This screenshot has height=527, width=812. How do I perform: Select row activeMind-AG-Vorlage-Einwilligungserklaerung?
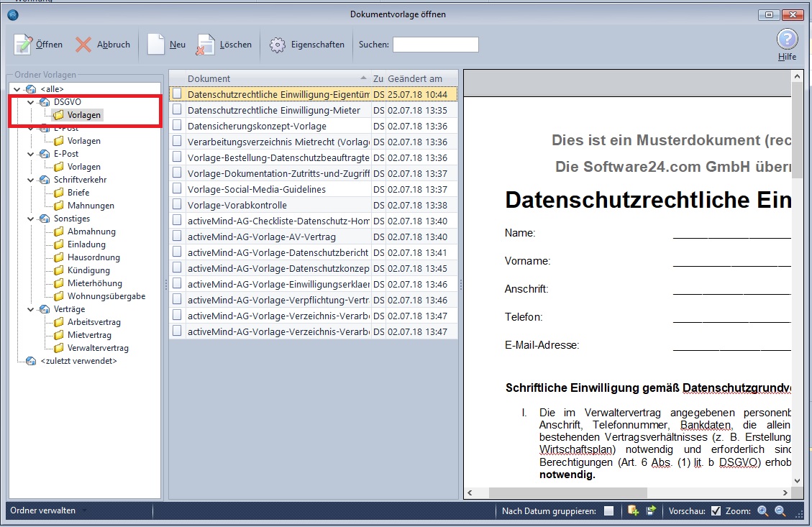click(314, 284)
